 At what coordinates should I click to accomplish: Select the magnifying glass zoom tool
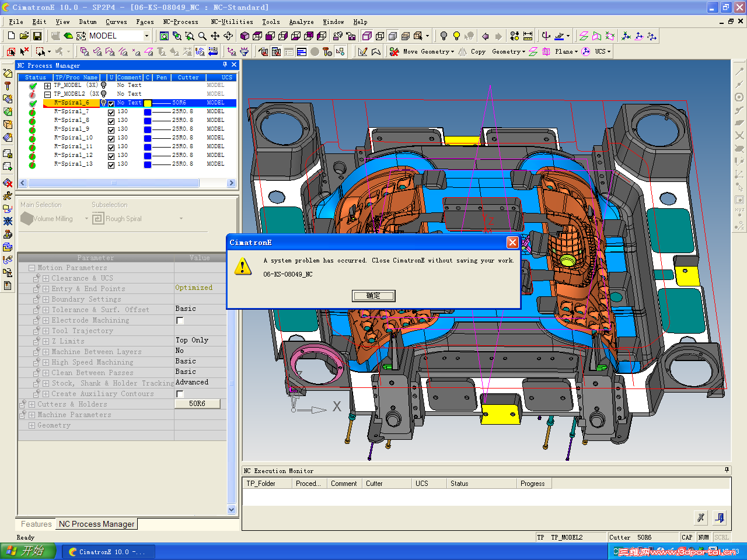coord(203,36)
